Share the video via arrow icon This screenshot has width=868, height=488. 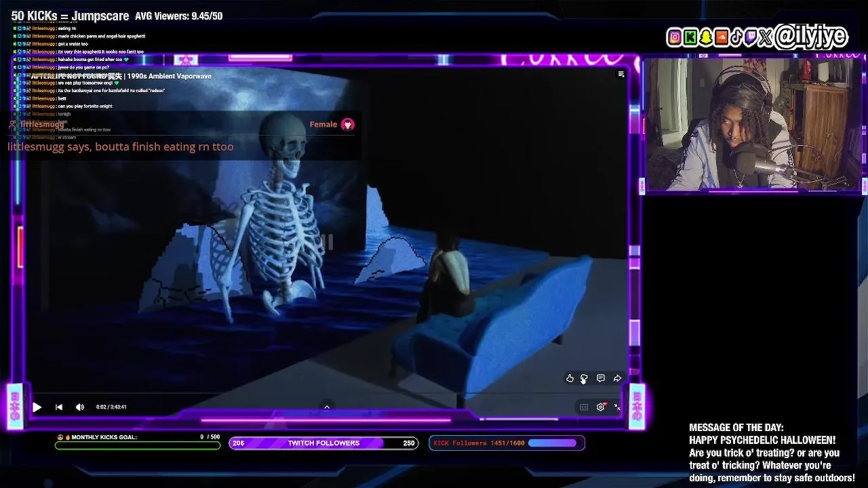click(617, 378)
